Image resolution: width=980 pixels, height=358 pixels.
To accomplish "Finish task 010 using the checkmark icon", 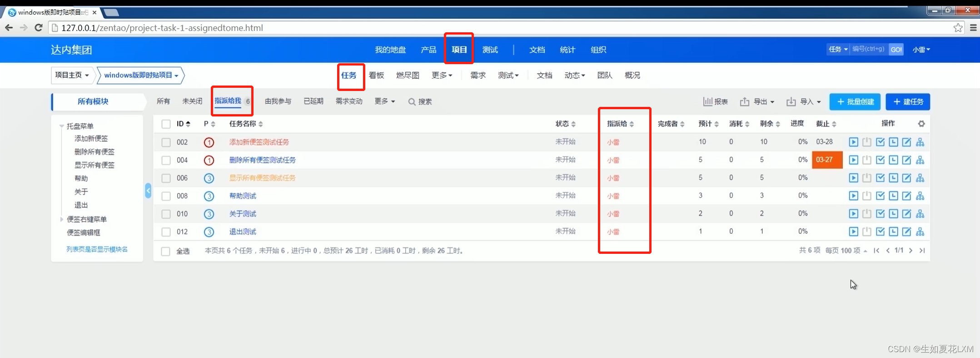I will coord(880,214).
